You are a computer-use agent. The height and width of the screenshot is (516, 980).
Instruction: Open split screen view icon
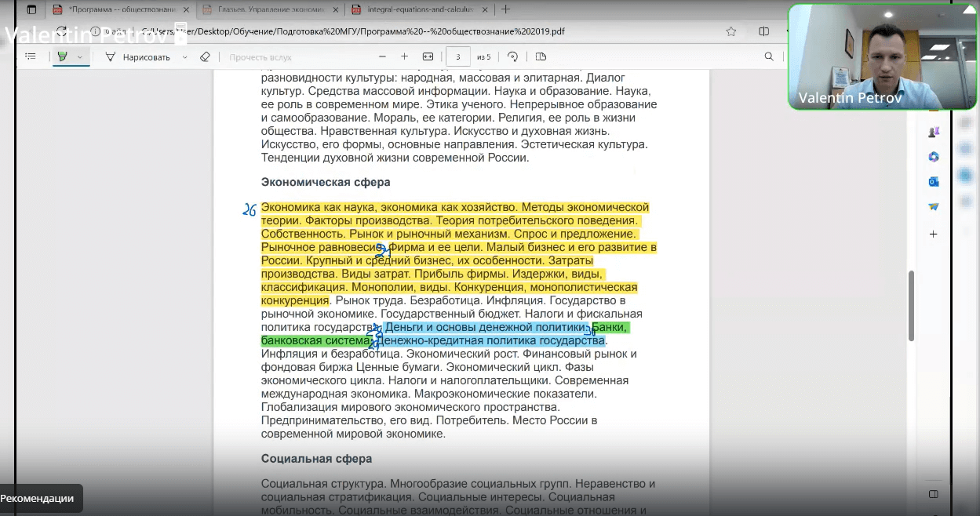click(x=763, y=31)
